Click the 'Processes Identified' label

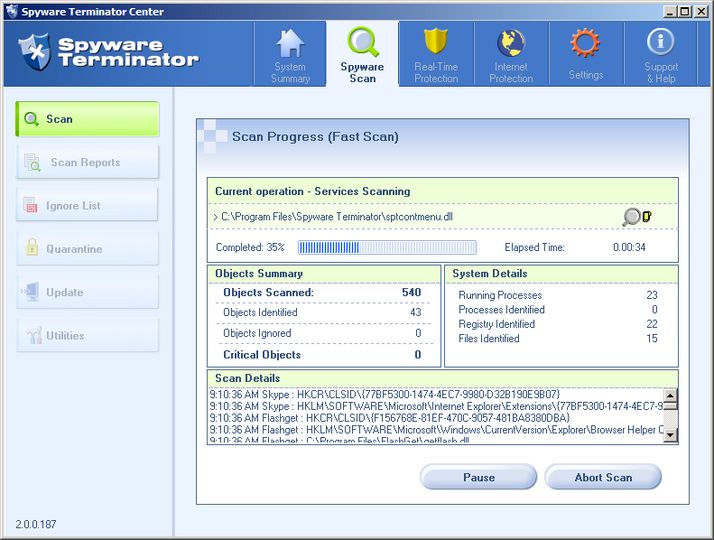click(x=501, y=310)
